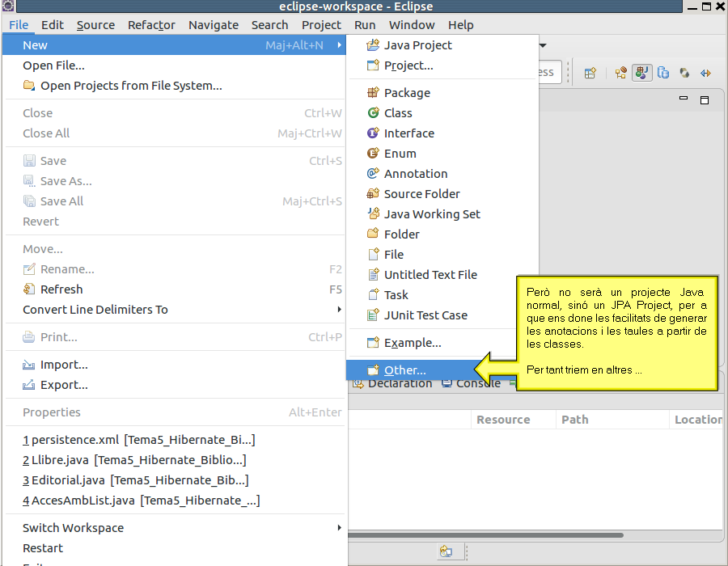Click the purple Interface icon
The width and height of the screenshot is (728, 566).
[373, 133]
